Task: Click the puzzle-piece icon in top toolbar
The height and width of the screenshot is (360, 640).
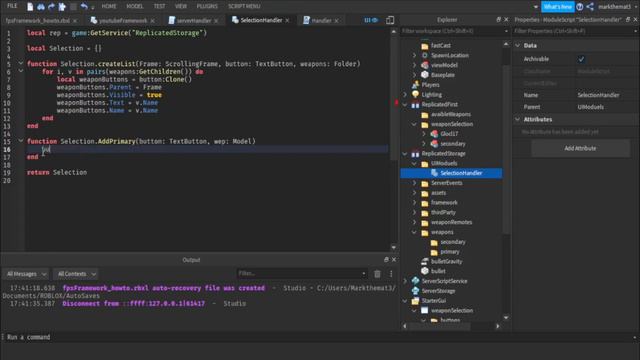Action: pyautogui.click(x=62, y=7)
